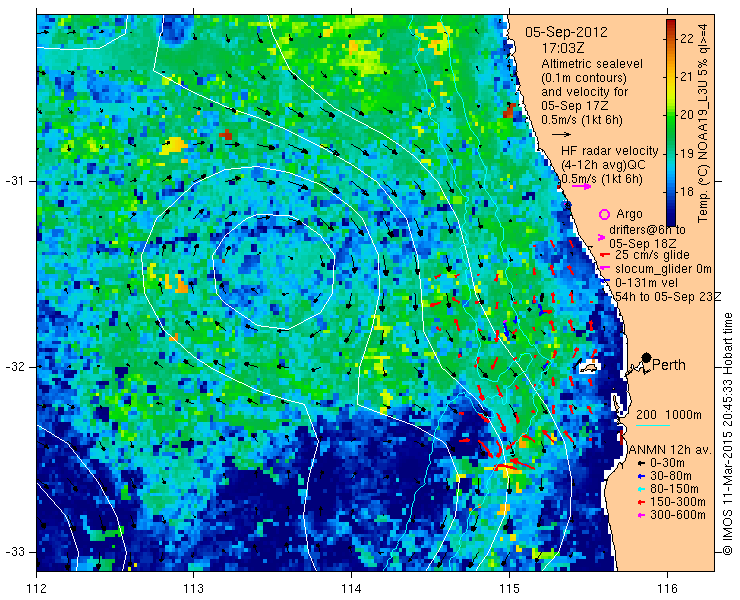Click the longitude axis label 113

click(194, 589)
